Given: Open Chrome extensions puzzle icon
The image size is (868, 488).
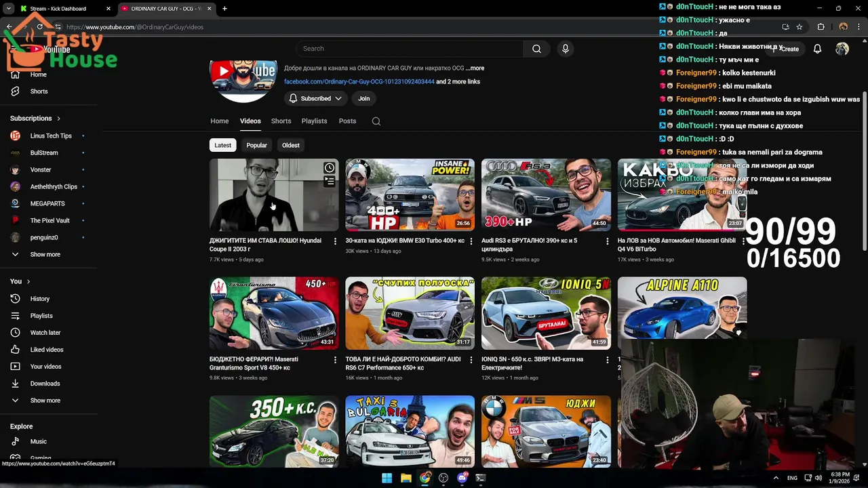Looking at the screenshot, I should pyautogui.click(x=821, y=27).
